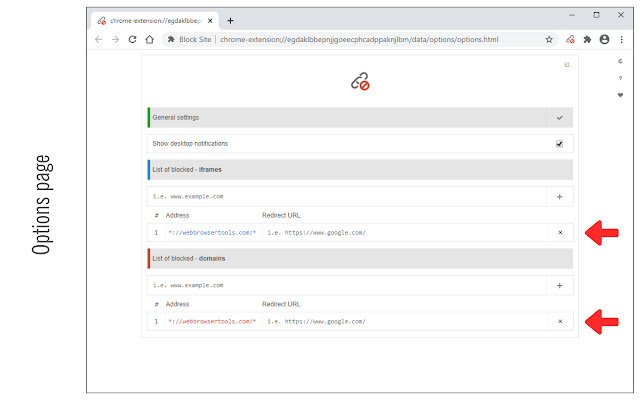640x400 pixels.
Task: Click the plus button to add blocked iframe
Action: (559, 197)
